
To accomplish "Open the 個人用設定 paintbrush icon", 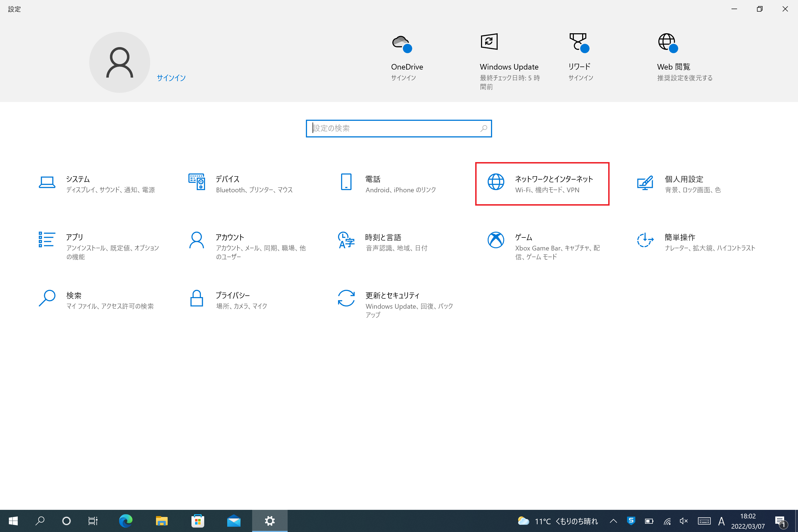I will (x=645, y=183).
